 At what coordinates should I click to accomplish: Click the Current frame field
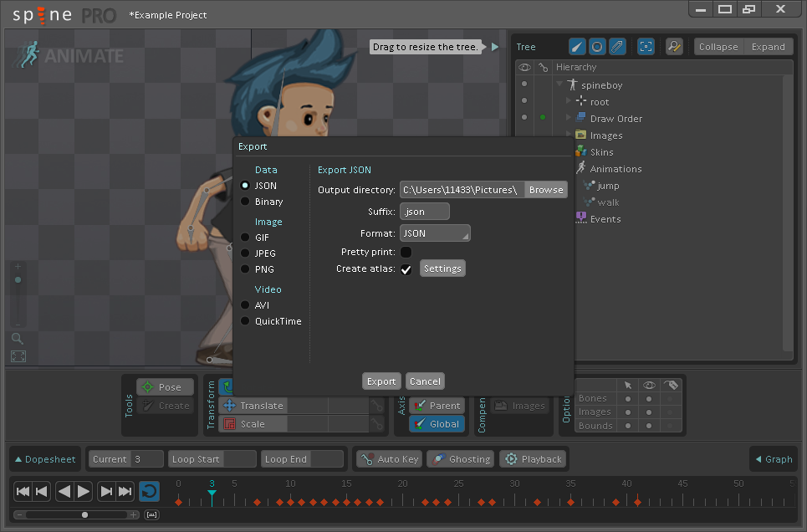147,459
